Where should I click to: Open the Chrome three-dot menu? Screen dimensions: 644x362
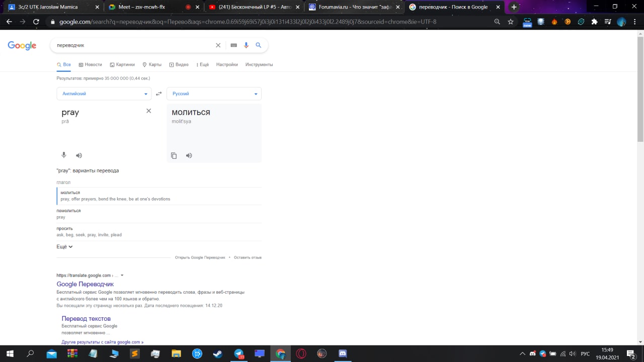(x=634, y=22)
